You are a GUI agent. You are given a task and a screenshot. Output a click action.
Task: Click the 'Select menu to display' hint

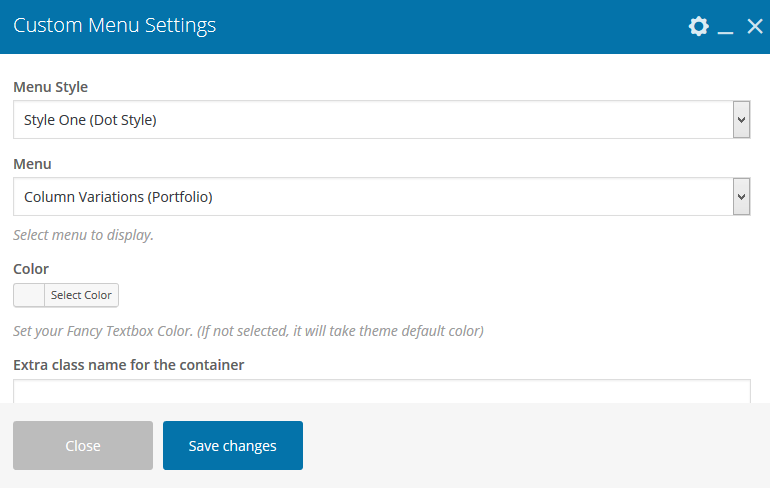[83, 236]
